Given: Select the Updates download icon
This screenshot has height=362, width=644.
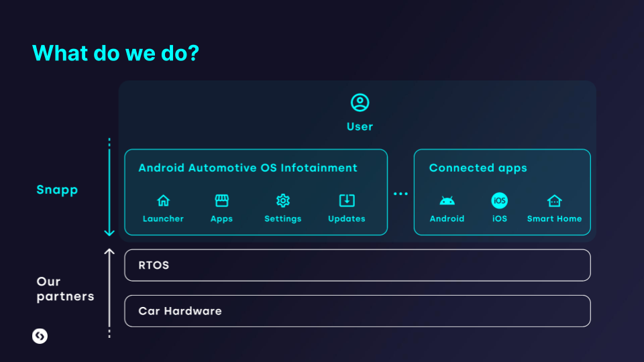Looking at the screenshot, I should point(347,200).
